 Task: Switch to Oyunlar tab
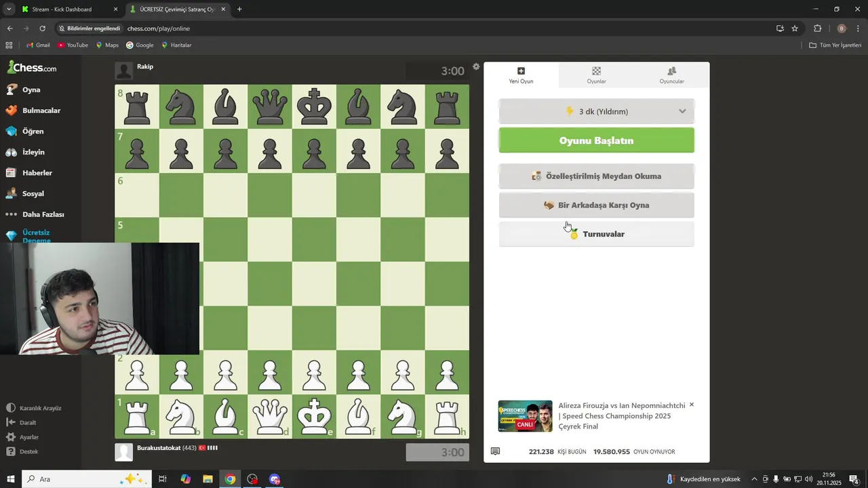click(x=597, y=75)
